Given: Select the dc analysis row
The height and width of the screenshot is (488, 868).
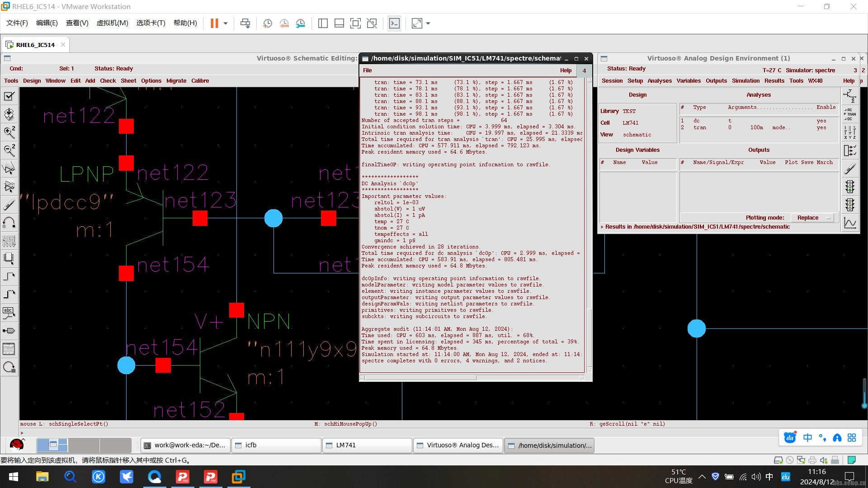Looking at the screenshot, I should [x=759, y=121].
